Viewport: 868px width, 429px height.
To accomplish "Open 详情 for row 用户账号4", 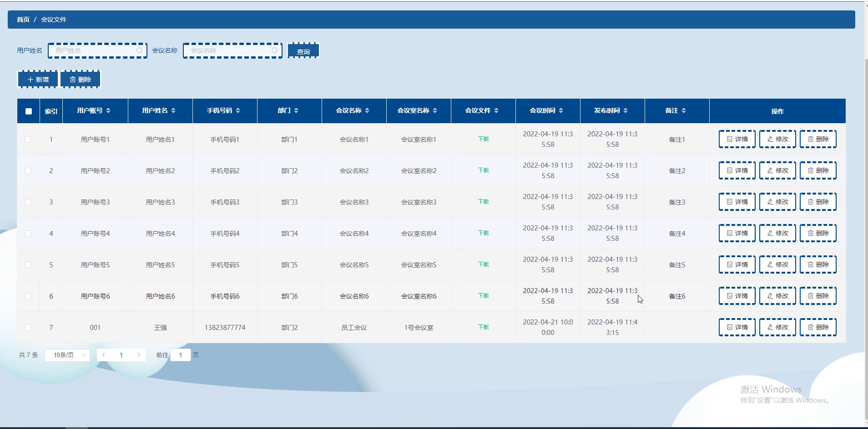I will (x=737, y=233).
